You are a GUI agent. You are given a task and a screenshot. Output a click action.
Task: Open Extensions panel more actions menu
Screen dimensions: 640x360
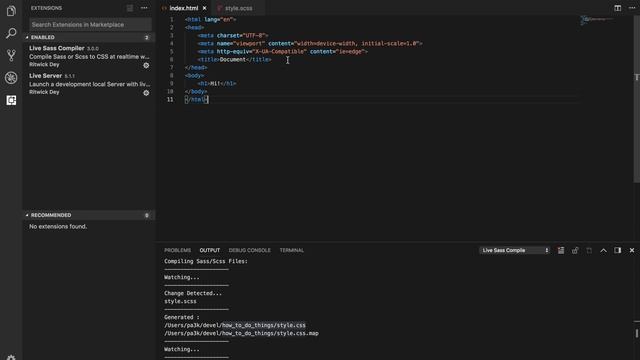(144, 8)
